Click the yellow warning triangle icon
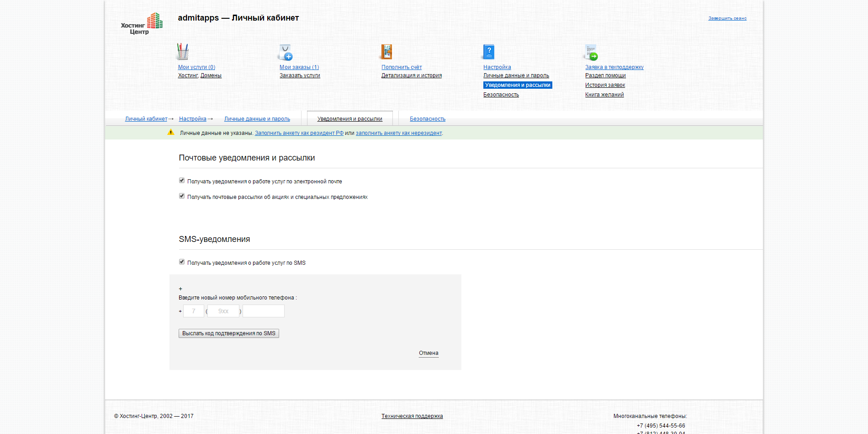This screenshot has height=434, width=868. point(171,133)
